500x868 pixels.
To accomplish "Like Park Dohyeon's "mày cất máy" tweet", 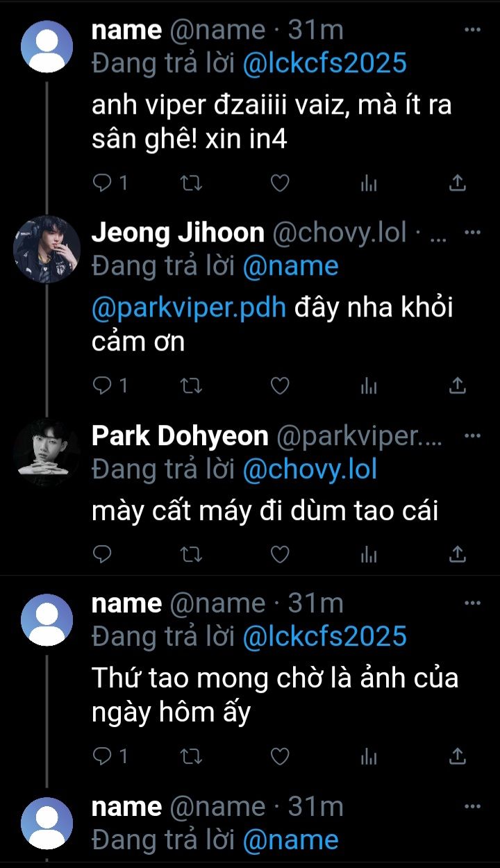I will tap(279, 554).
